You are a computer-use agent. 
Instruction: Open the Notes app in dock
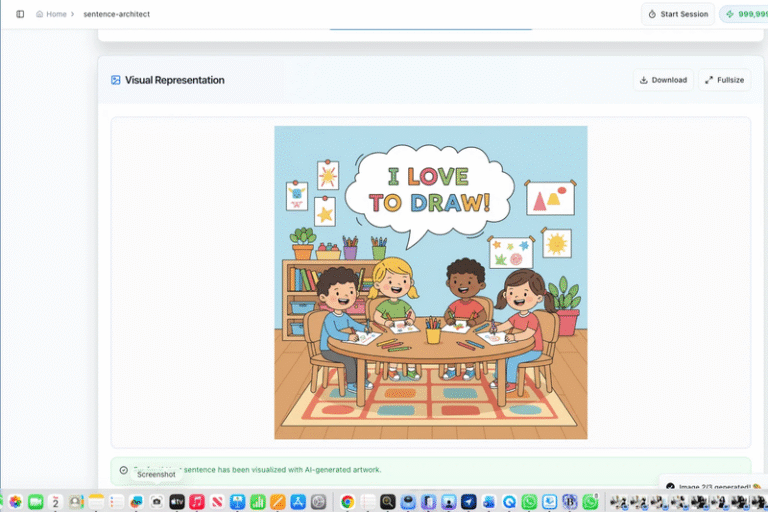(96, 502)
